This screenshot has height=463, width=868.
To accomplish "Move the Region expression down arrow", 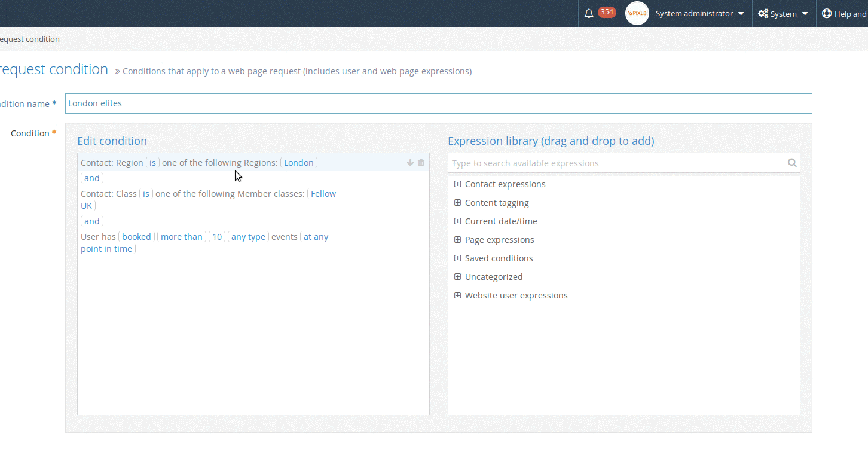I will click(x=410, y=163).
